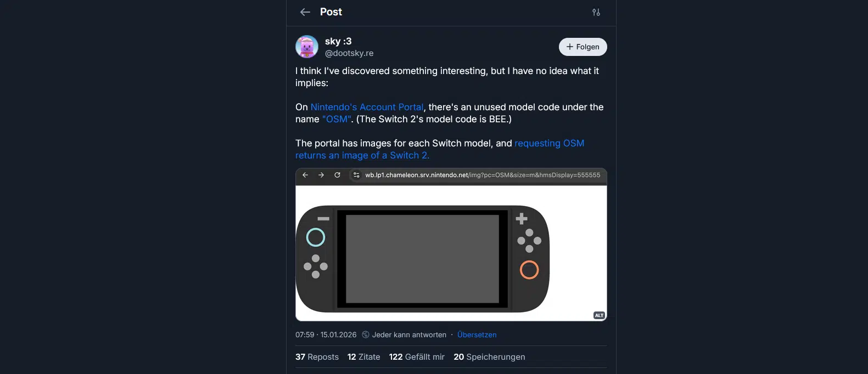View the 37 Reposts list
868x374 pixels.
point(317,357)
